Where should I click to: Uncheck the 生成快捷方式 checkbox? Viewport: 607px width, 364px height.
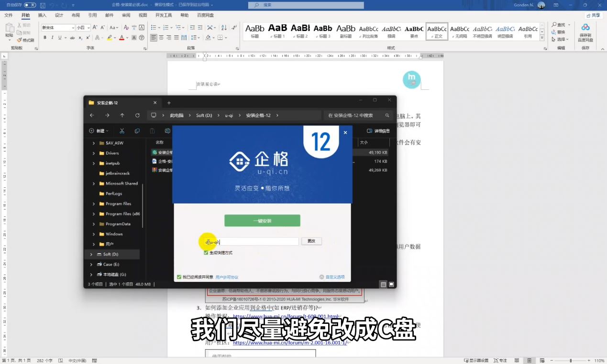(206, 253)
